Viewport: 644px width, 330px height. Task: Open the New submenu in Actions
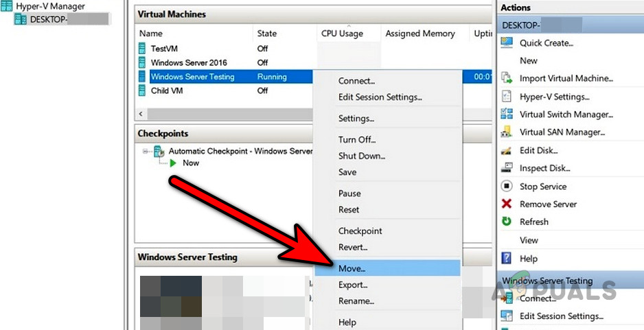tap(528, 61)
